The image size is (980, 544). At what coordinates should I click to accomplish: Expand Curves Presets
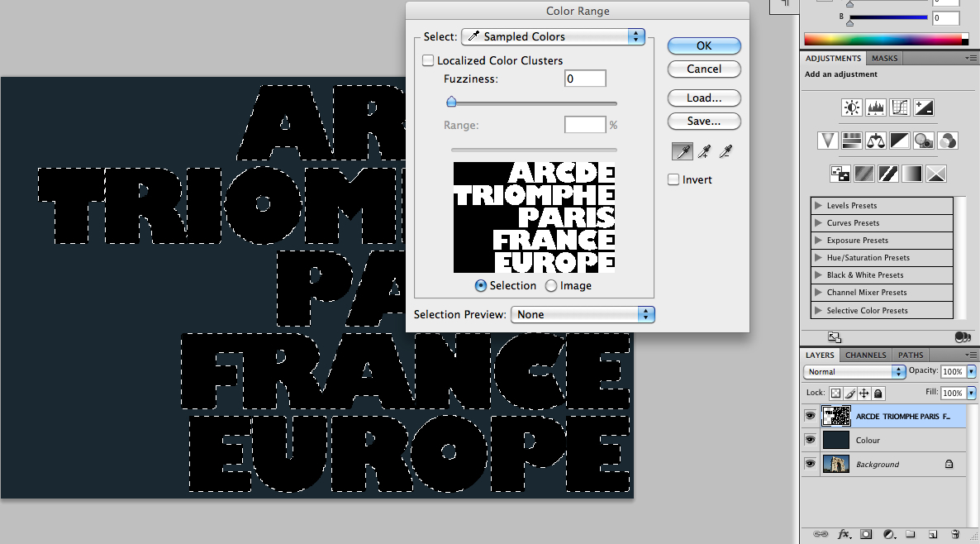tap(818, 222)
